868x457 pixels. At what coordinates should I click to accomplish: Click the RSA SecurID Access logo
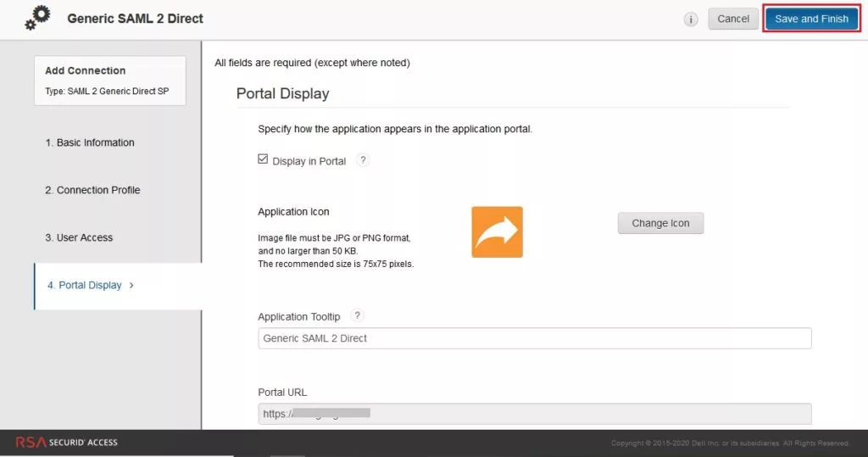tap(66, 442)
